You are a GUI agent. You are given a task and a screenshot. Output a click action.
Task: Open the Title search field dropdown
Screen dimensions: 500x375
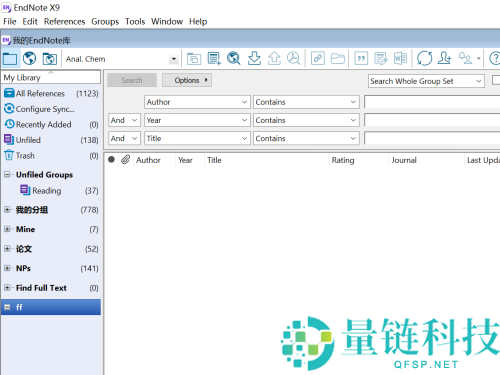244,138
